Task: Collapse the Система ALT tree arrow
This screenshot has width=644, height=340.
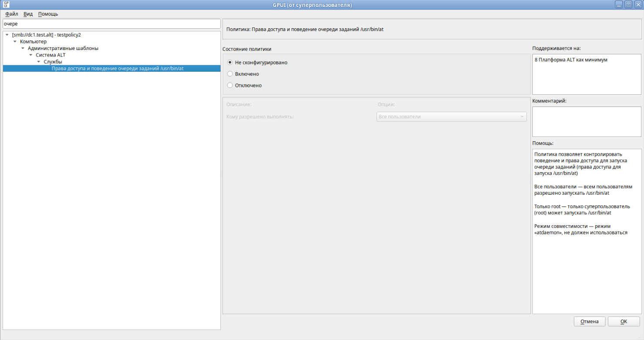Action: pos(30,55)
